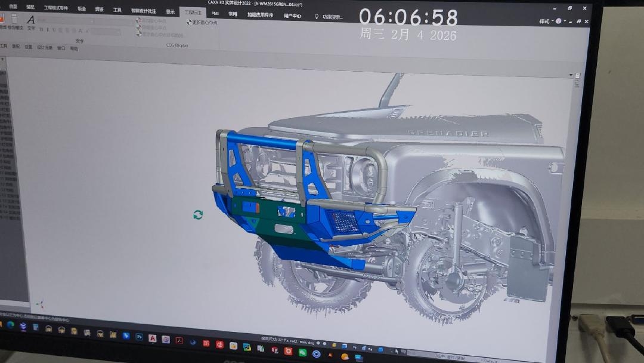Open the 帮助 menu
Image resolution: width=644 pixels, height=363 pixels.
(74, 48)
